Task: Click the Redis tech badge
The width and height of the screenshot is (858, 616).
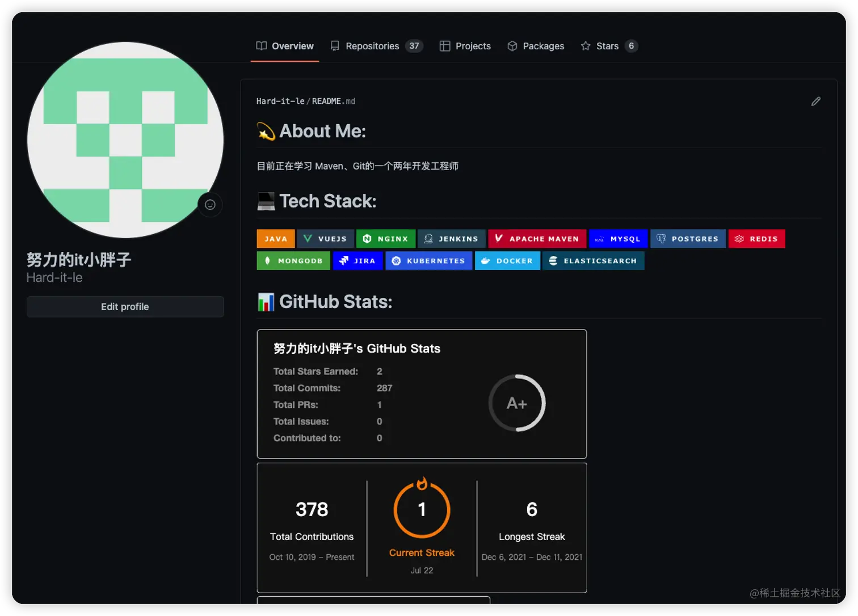Action: point(757,239)
